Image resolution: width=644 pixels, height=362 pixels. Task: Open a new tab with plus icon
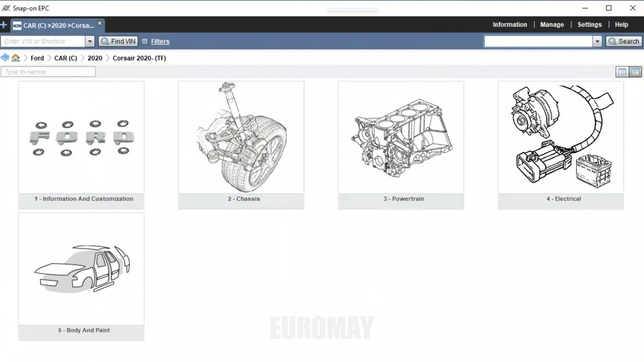click(x=4, y=25)
